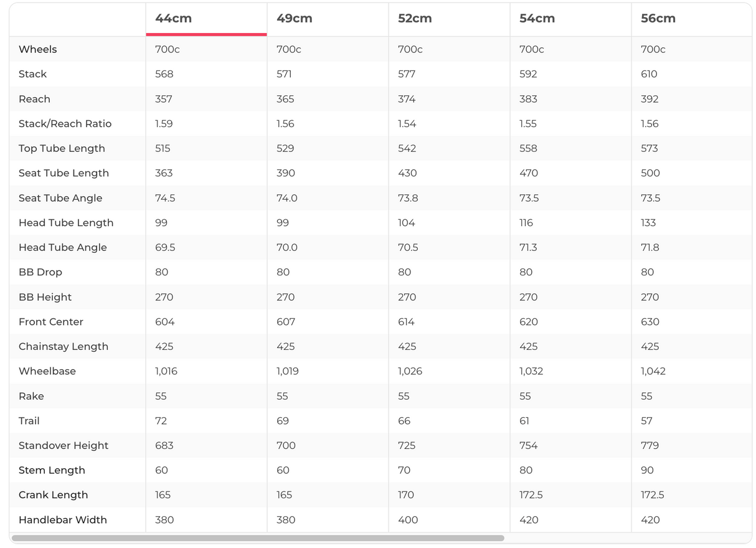Select the 400 handlebar width value
Image resolution: width=756 pixels, height=548 pixels.
point(408,520)
